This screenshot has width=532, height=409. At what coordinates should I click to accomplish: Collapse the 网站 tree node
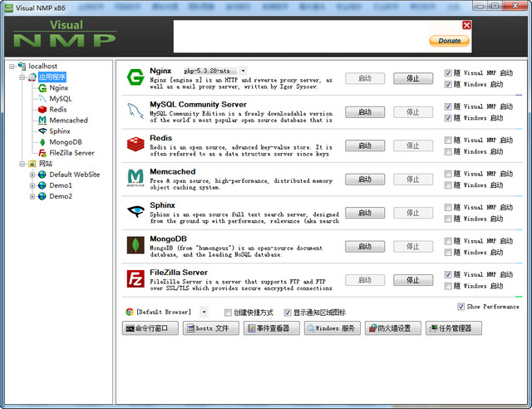pyautogui.click(x=22, y=164)
